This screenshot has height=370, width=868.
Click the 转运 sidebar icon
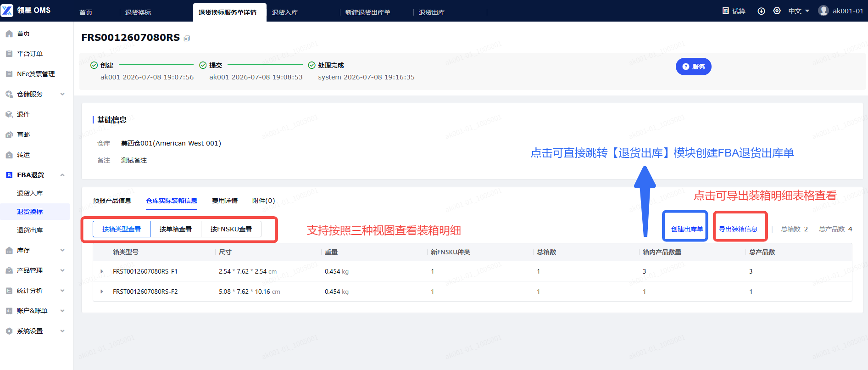tap(9, 155)
